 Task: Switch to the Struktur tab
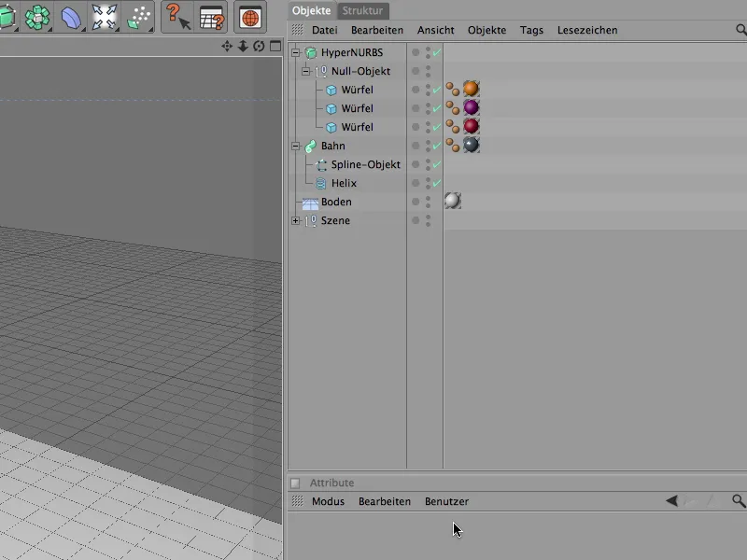click(x=363, y=10)
